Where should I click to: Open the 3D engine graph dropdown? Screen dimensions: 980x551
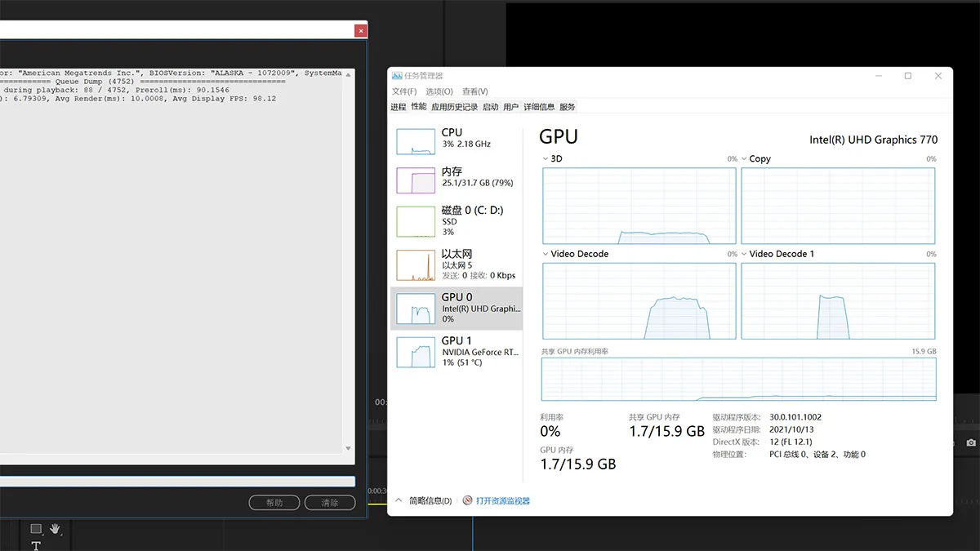pyautogui.click(x=546, y=159)
